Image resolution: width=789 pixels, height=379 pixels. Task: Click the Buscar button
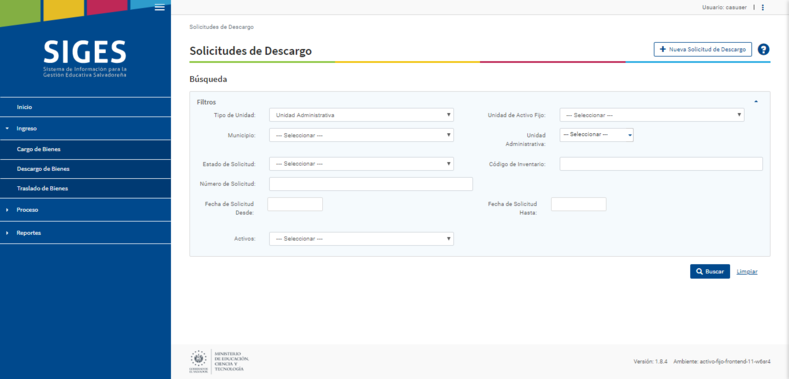pyautogui.click(x=709, y=272)
